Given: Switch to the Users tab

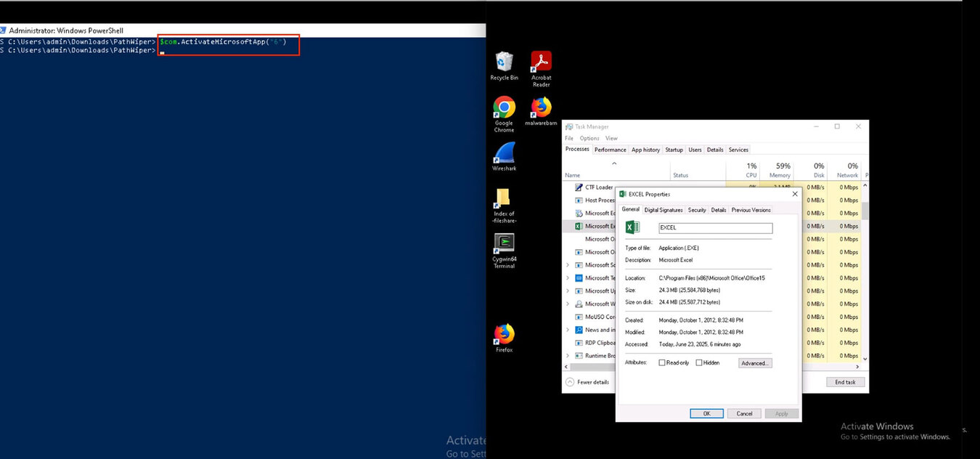Looking at the screenshot, I should tap(695, 150).
